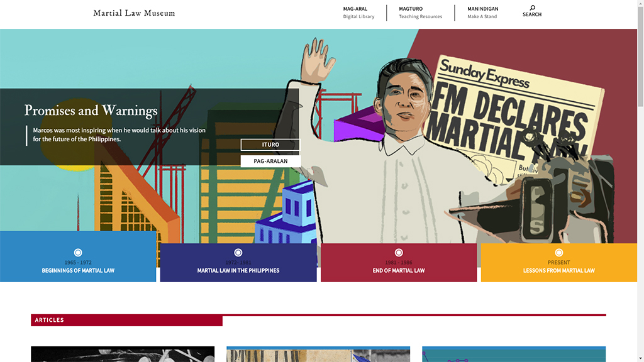644x362 pixels.
Task: Open MAG-ARAL Digital Library menu
Action: 358,13
